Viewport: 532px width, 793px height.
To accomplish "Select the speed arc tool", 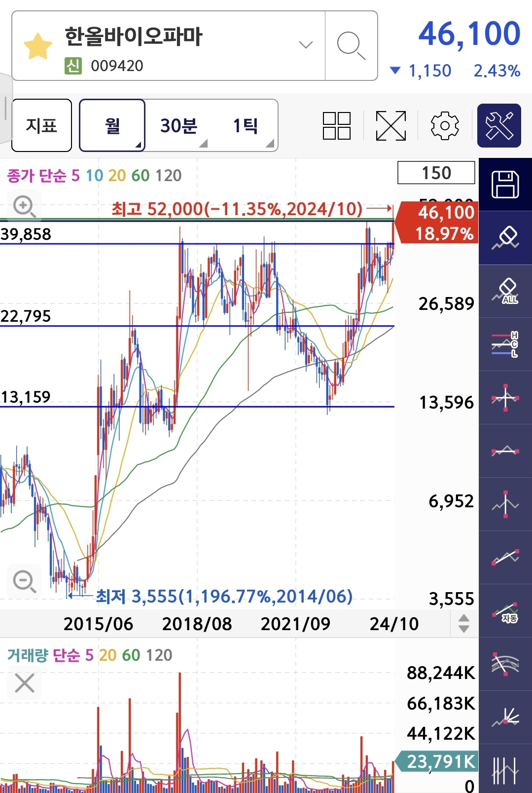I will point(505,664).
